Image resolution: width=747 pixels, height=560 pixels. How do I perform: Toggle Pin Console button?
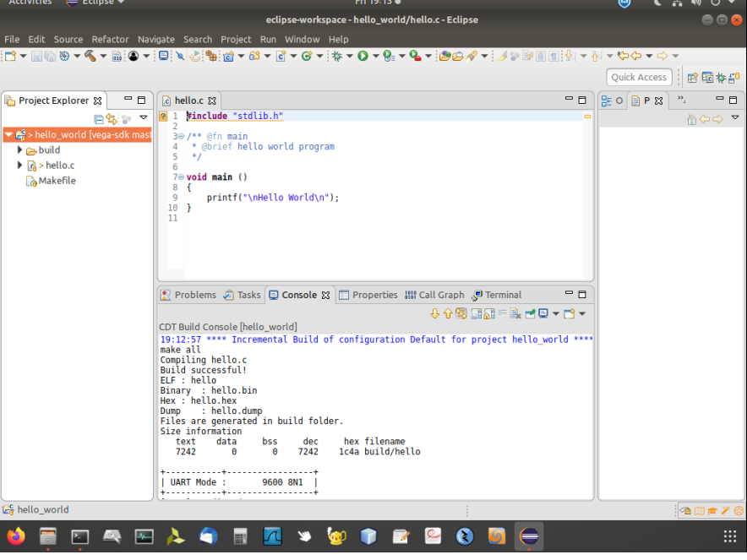[530, 313]
